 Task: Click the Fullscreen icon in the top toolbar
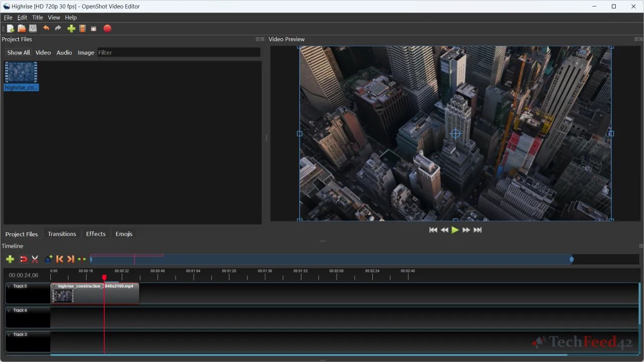tap(94, 29)
